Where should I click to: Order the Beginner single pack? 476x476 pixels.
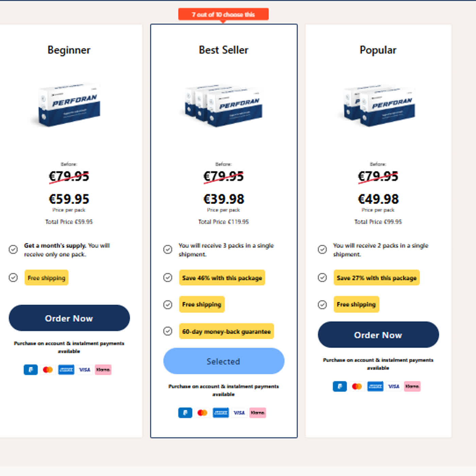tap(69, 318)
